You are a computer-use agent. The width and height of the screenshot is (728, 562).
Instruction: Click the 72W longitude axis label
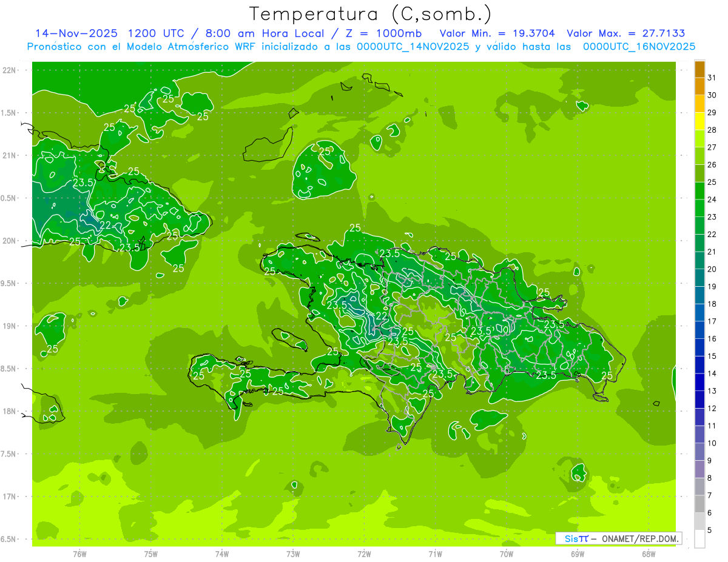click(364, 554)
